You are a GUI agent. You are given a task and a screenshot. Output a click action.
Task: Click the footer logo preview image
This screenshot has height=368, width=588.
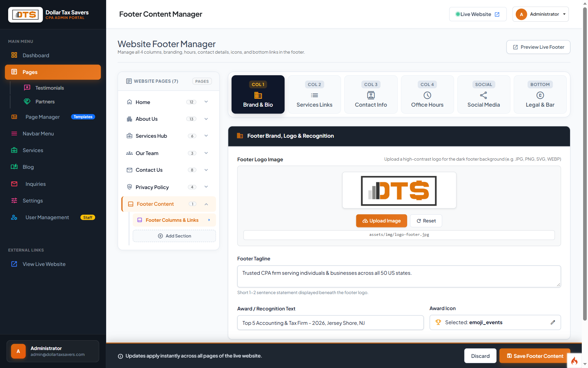click(399, 191)
